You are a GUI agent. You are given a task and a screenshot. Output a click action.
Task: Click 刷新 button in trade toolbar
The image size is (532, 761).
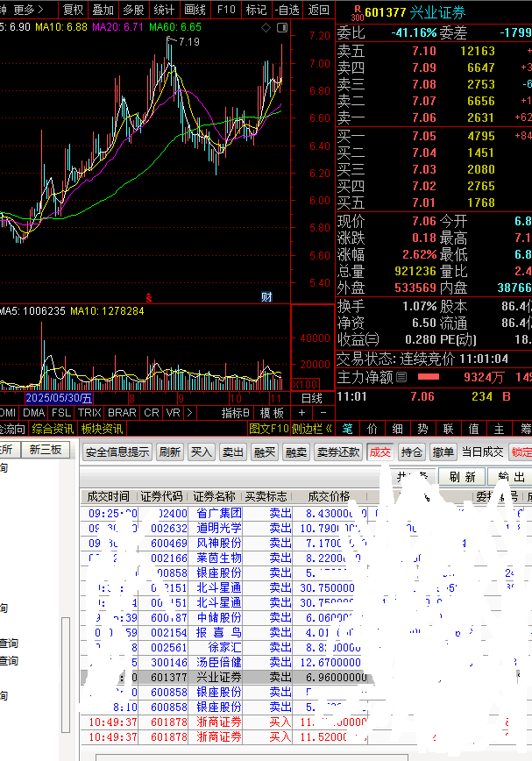click(170, 452)
